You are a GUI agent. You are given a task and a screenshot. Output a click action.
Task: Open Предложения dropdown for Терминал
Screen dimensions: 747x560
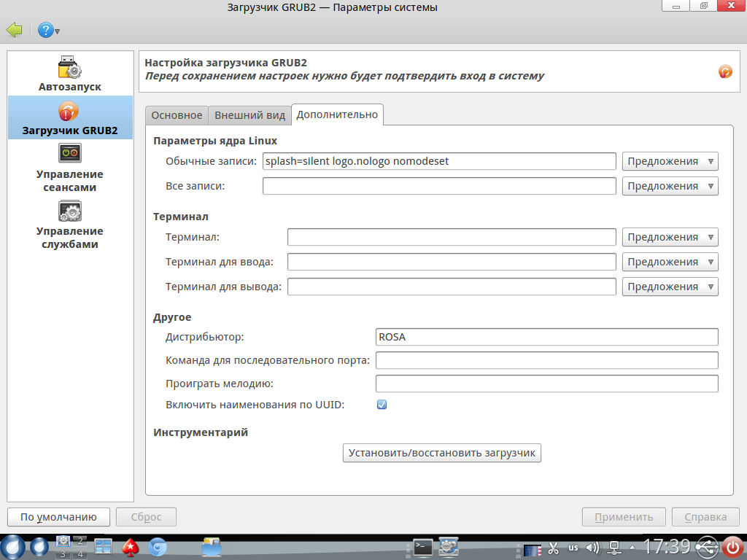[x=670, y=237]
